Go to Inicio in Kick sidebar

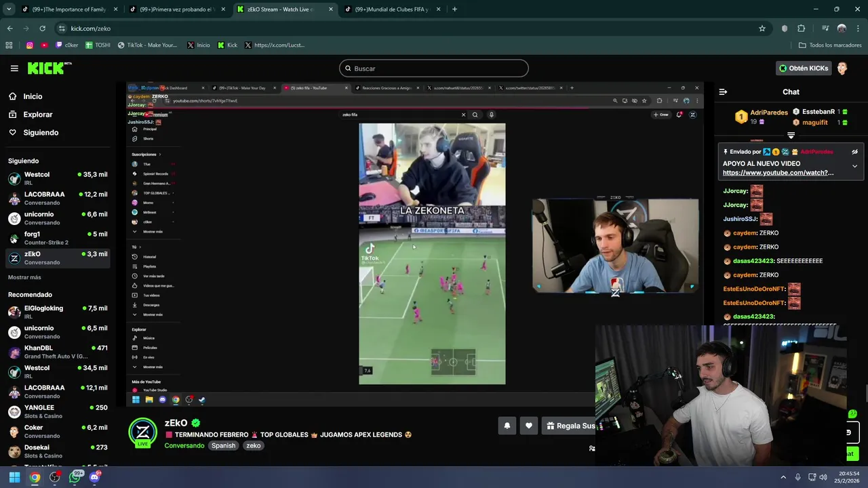(33, 96)
